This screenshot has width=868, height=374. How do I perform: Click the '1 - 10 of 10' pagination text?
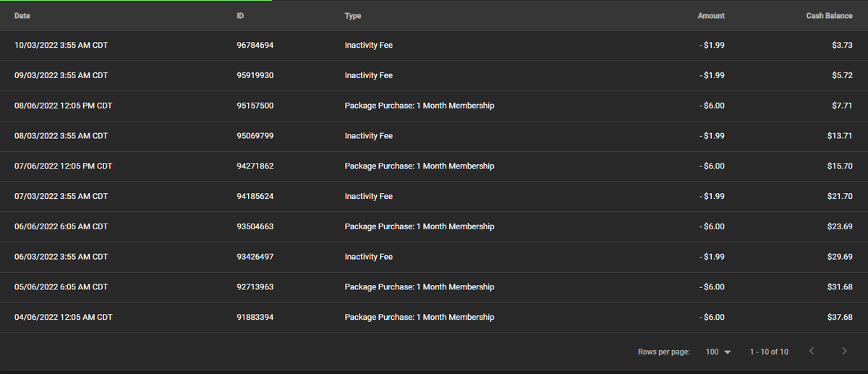click(769, 352)
